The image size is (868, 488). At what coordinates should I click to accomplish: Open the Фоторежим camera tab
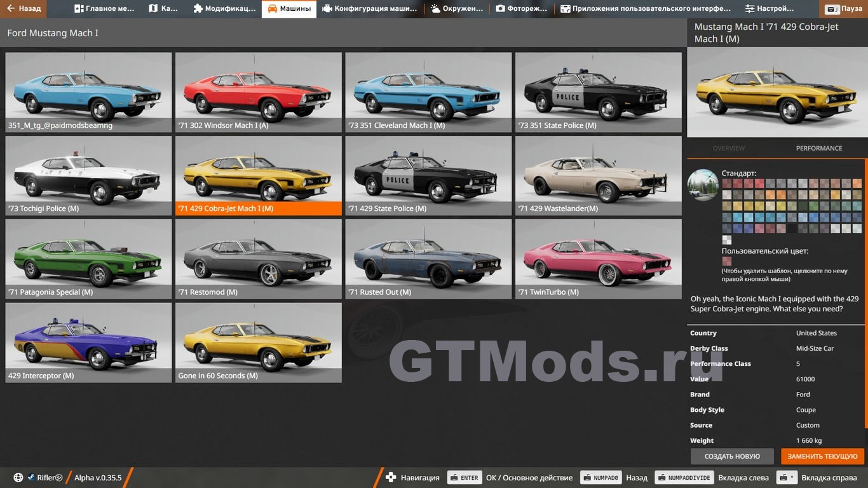pos(522,9)
